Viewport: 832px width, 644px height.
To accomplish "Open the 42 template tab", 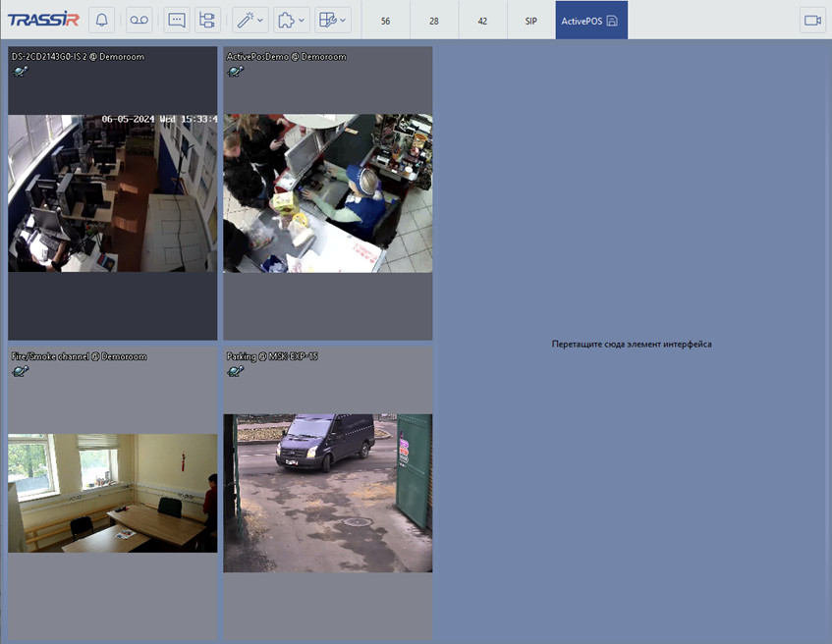I will [x=482, y=21].
